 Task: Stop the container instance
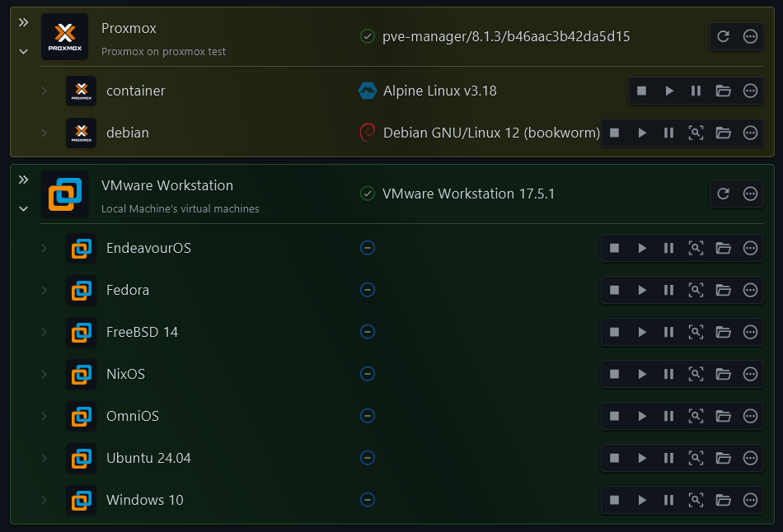click(x=642, y=91)
